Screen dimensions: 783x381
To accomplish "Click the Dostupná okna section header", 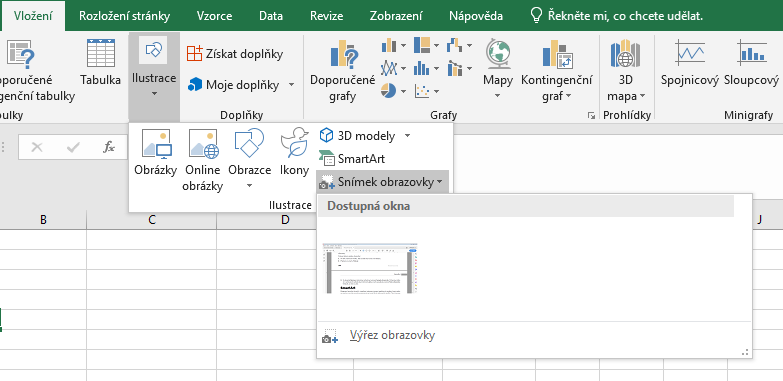I will [526, 206].
